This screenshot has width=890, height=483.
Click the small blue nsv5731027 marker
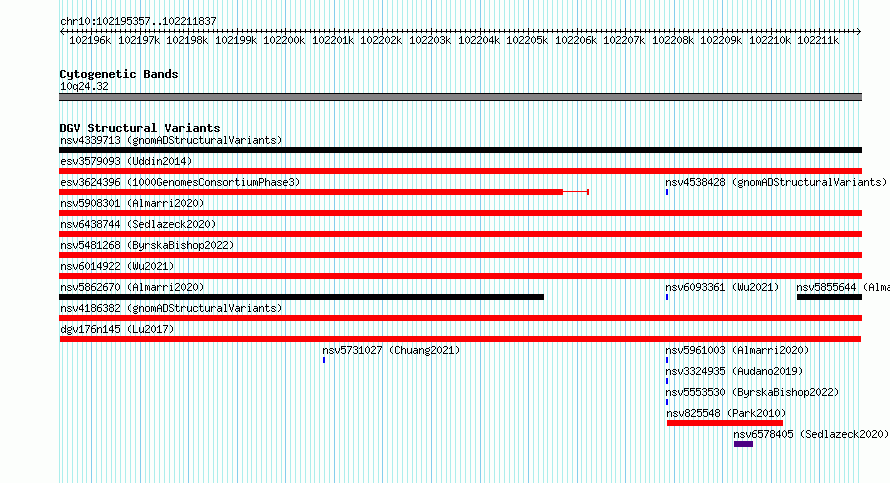click(324, 360)
